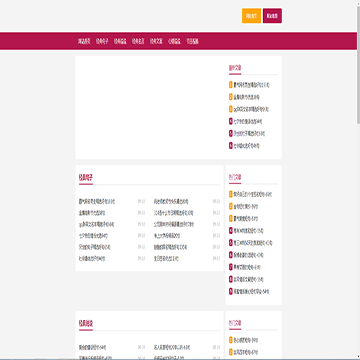Screen dimensions: 360x360
Task: Click the ninth-row crimson badge in the middle sidebar list
Action: (x=231, y=291)
